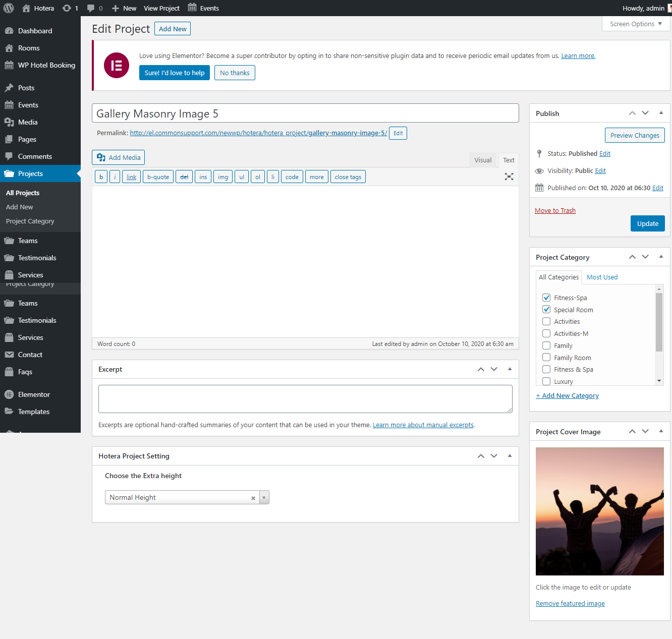
Task: Open WP Hotel Booking sidebar item
Action: pyautogui.click(x=46, y=65)
